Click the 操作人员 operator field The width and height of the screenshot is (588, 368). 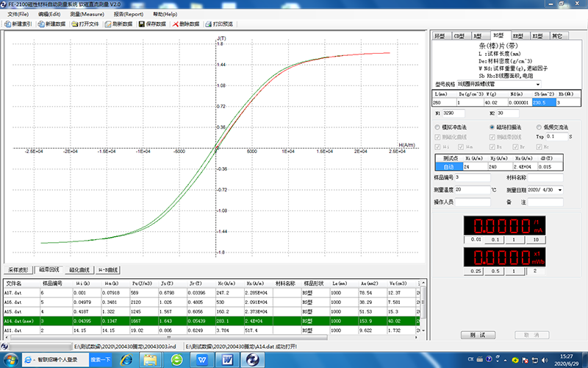click(473, 202)
